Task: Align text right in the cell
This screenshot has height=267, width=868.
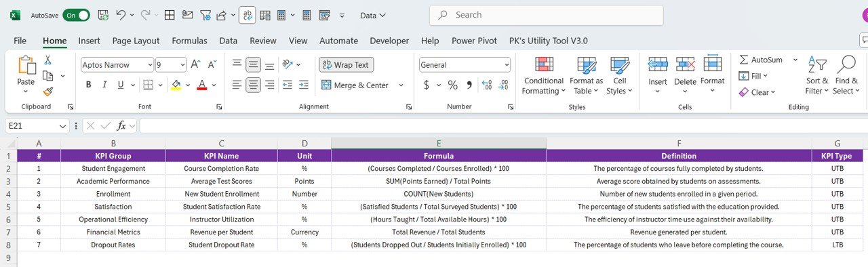Action: (x=269, y=85)
